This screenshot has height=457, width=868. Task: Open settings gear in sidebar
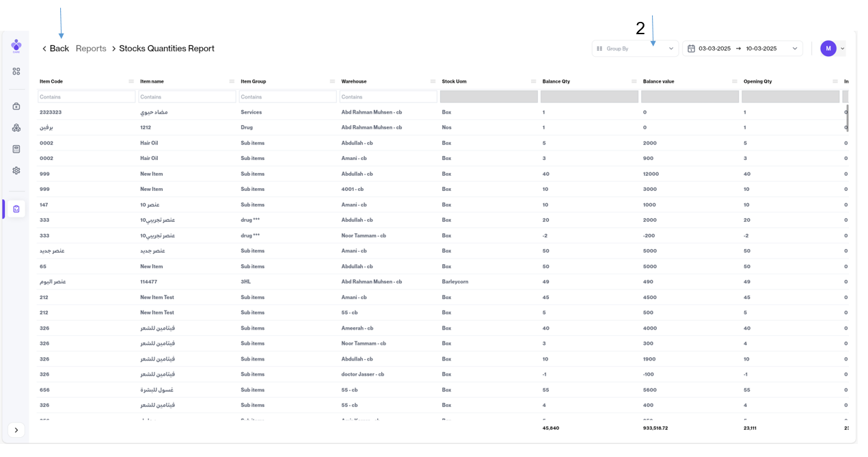pyautogui.click(x=16, y=171)
